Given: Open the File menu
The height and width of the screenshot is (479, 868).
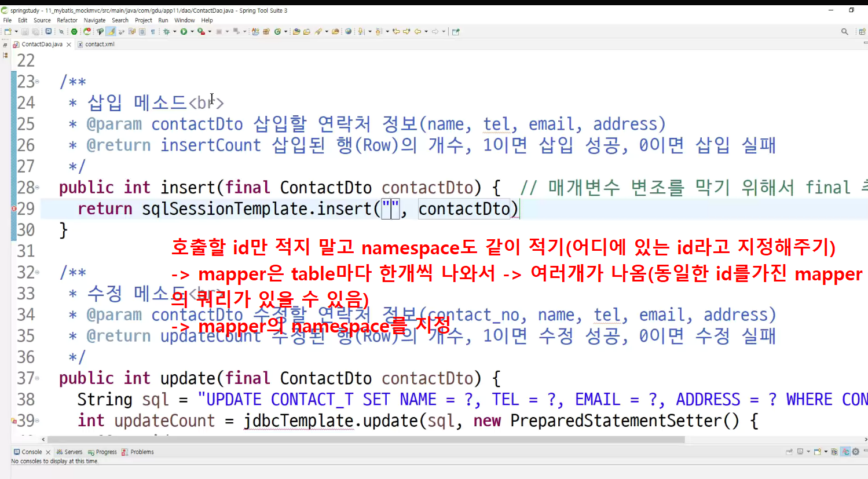Looking at the screenshot, I should (x=8, y=20).
